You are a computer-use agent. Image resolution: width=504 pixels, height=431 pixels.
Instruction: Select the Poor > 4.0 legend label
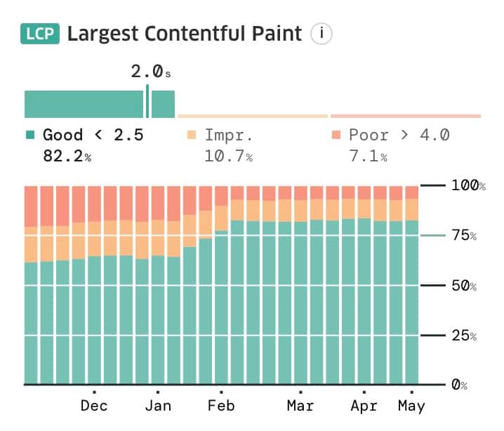coord(399,135)
